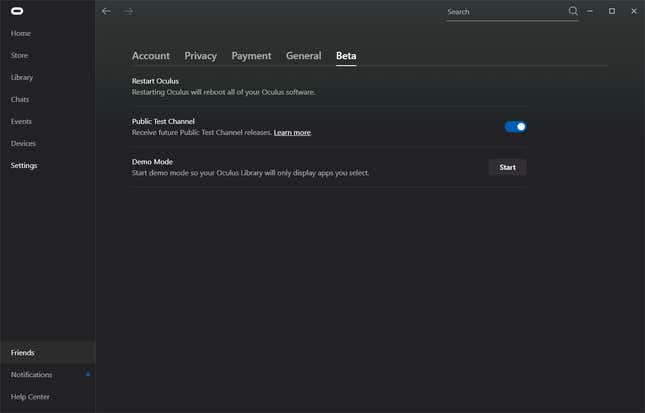This screenshot has width=645, height=413.
Task: Start Demo Mode with the Start button
Action: [507, 167]
